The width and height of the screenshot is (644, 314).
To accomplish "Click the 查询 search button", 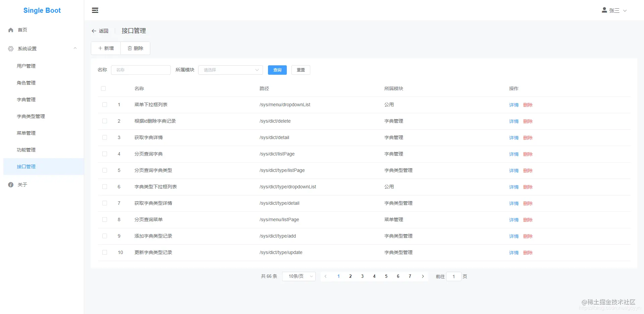I will (277, 70).
